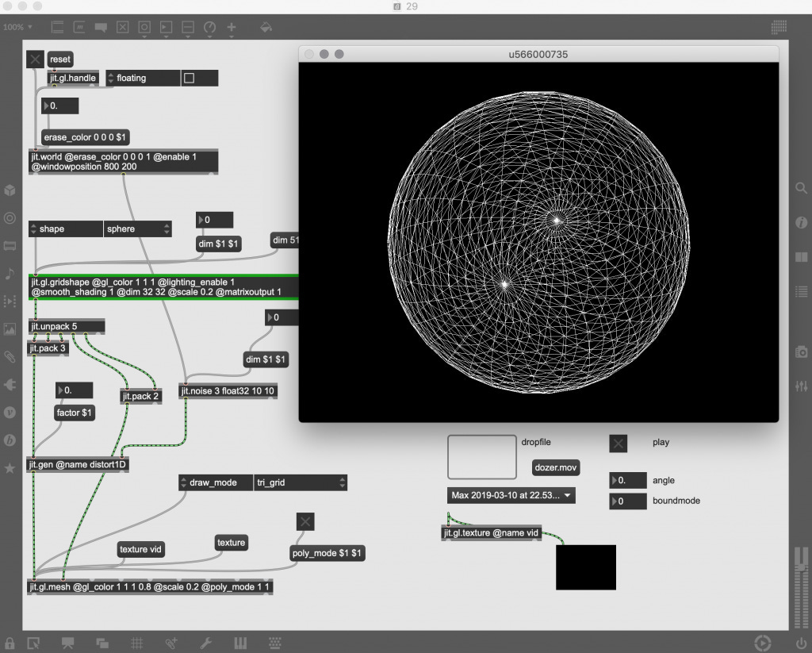Select the button object tool in the toolbar
This screenshot has width=812, height=653.
144,26
